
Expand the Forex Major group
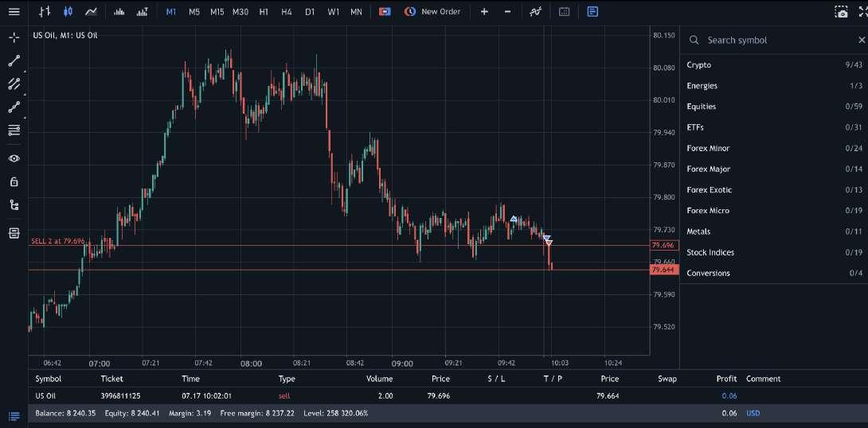(774, 169)
